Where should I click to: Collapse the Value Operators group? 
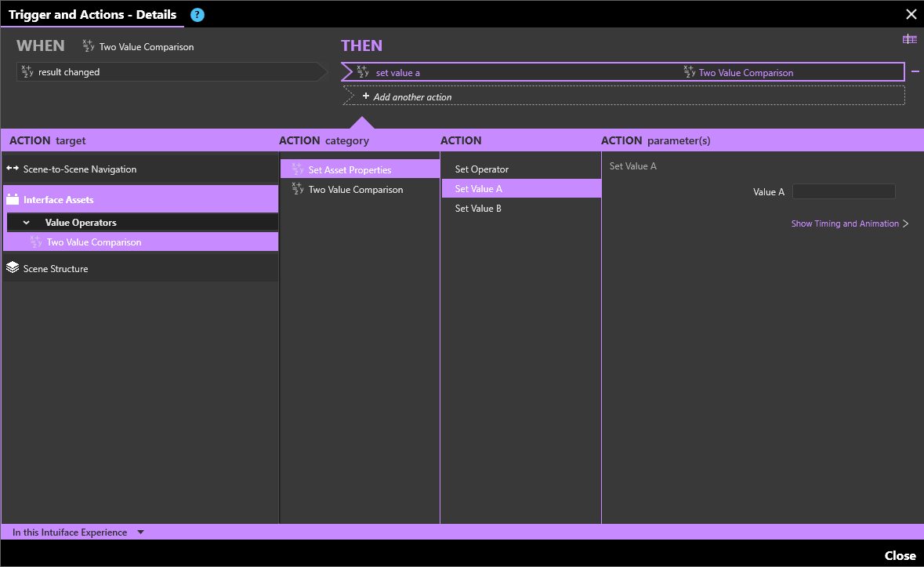click(x=26, y=223)
